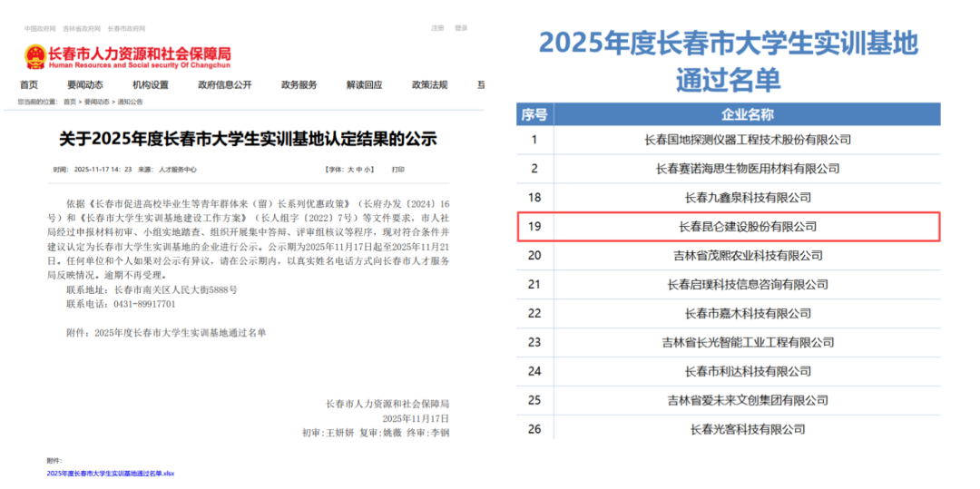Click the national emblem logo
The image size is (980, 489).
click(x=35, y=56)
